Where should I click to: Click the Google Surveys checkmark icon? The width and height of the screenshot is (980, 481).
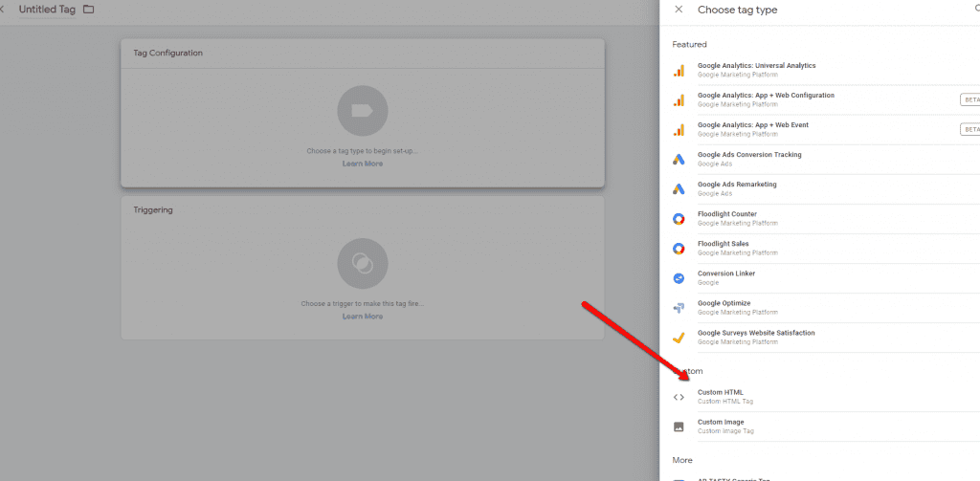679,337
